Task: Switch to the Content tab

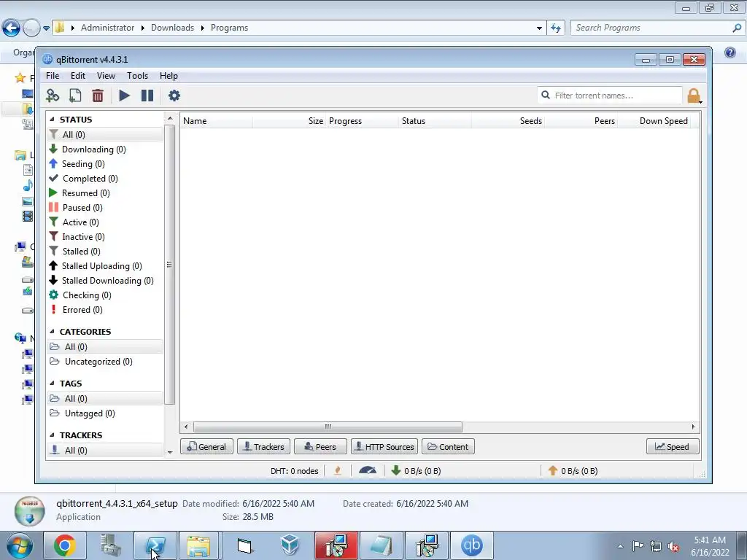Action: tap(448, 447)
